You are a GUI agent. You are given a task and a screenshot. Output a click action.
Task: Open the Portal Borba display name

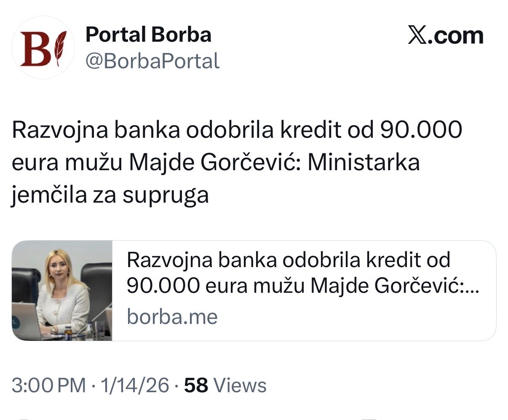[x=148, y=34]
